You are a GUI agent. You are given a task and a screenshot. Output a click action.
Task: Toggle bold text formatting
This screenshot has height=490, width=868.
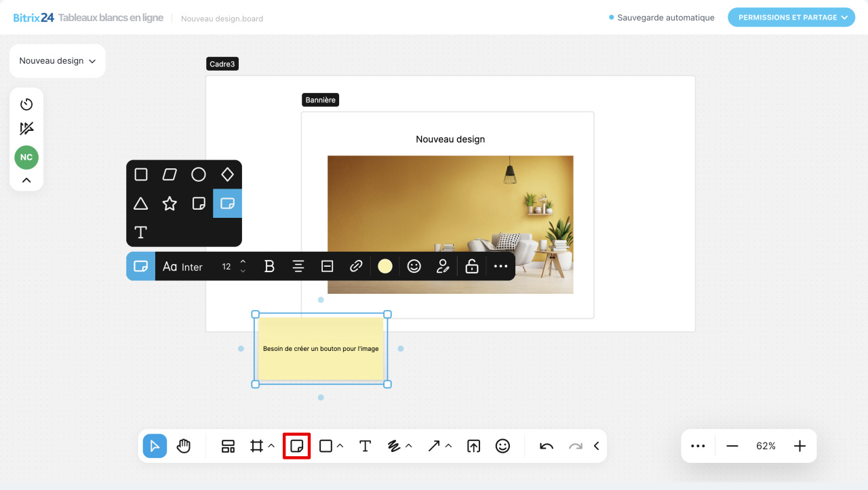(269, 267)
